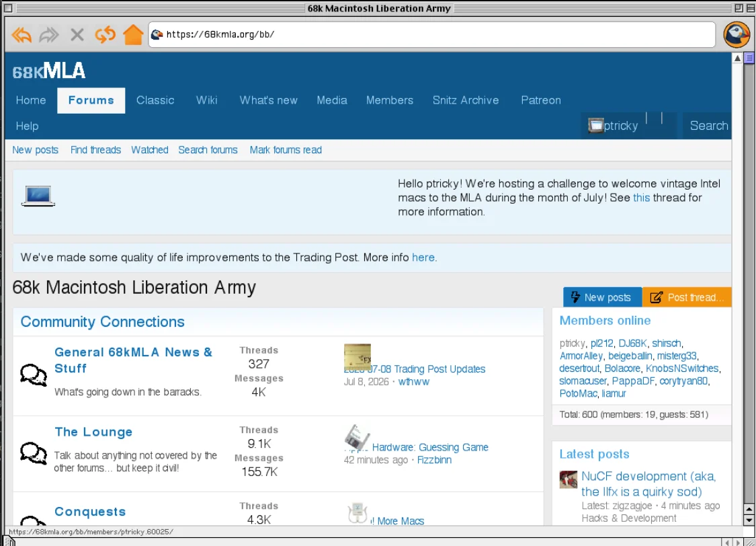Viewport: 756px width, 546px height.
Task: Open the Classic nav tab
Action: pos(155,100)
